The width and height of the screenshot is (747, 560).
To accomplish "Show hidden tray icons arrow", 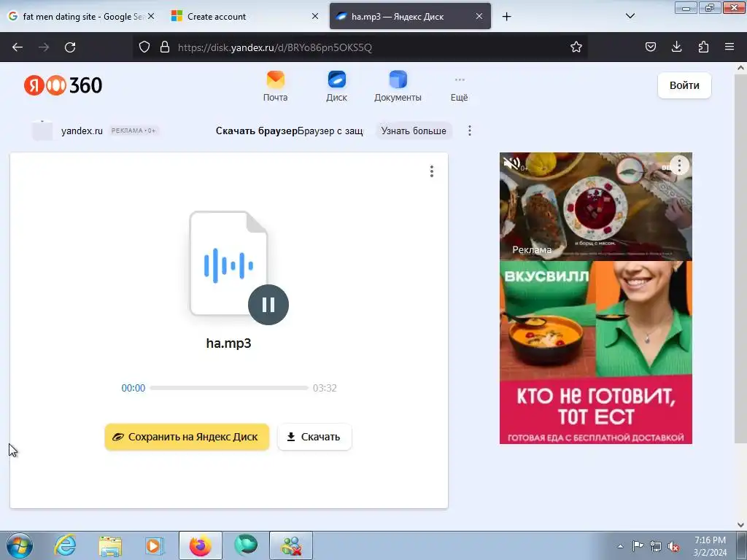I will pos(620,546).
